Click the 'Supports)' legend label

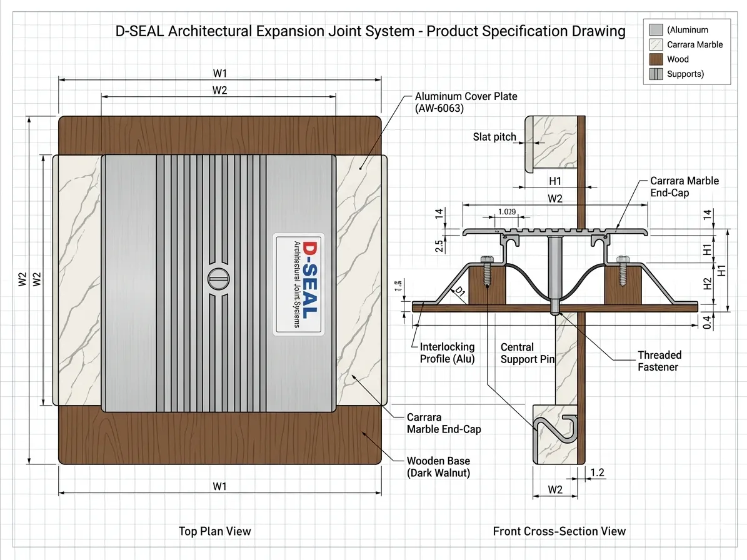(685, 74)
